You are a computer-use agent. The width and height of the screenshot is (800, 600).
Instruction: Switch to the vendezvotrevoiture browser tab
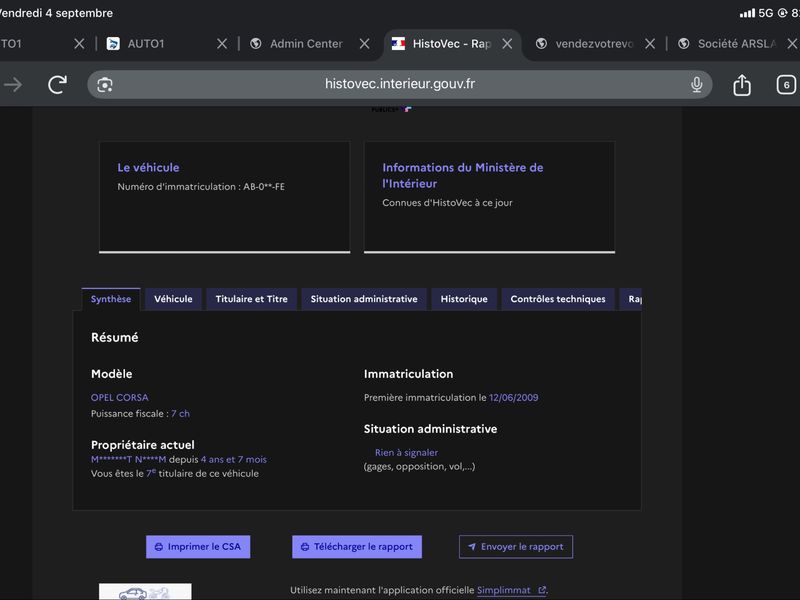pyautogui.click(x=585, y=44)
